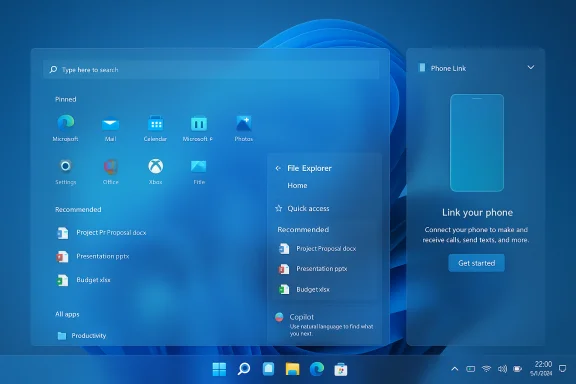Click the Quick access star icon
The image size is (576, 384).
[x=278, y=208]
